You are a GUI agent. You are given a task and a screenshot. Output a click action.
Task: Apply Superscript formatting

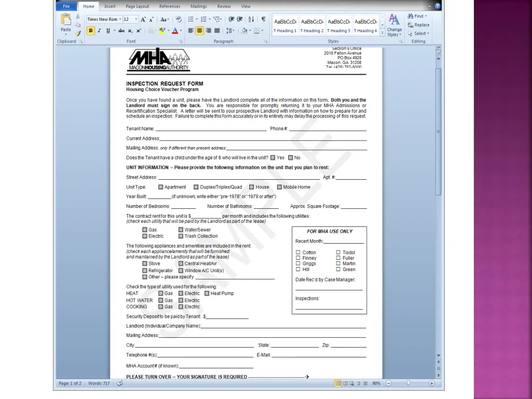click(138, 31)
